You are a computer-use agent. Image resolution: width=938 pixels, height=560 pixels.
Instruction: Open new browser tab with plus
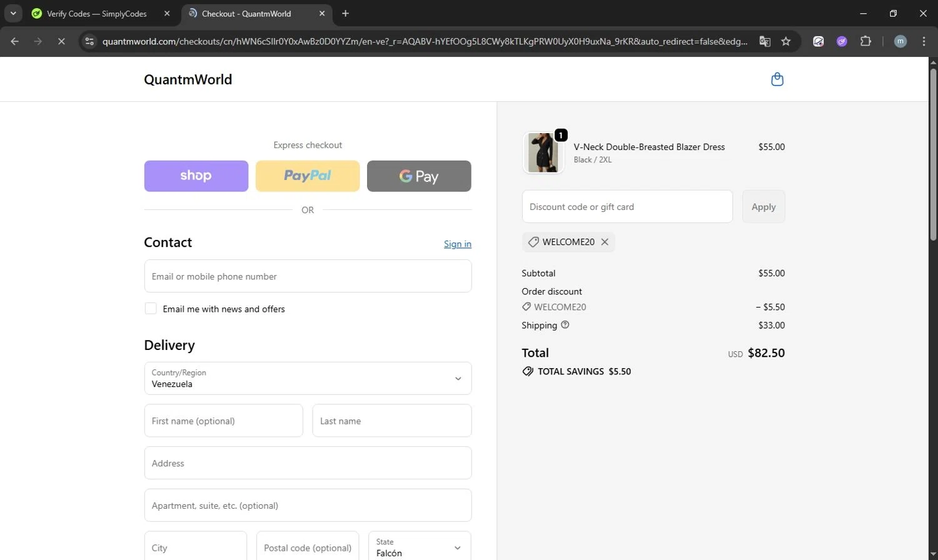click(345, 13)
